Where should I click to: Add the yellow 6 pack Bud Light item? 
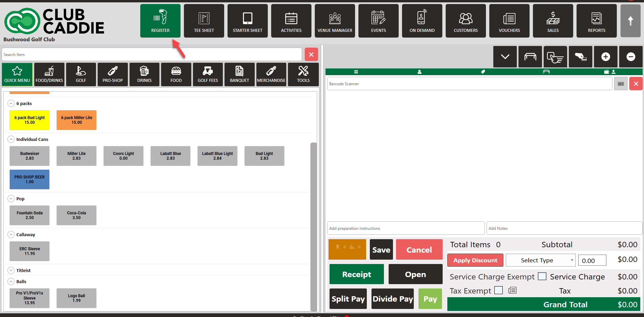[30, 120]
